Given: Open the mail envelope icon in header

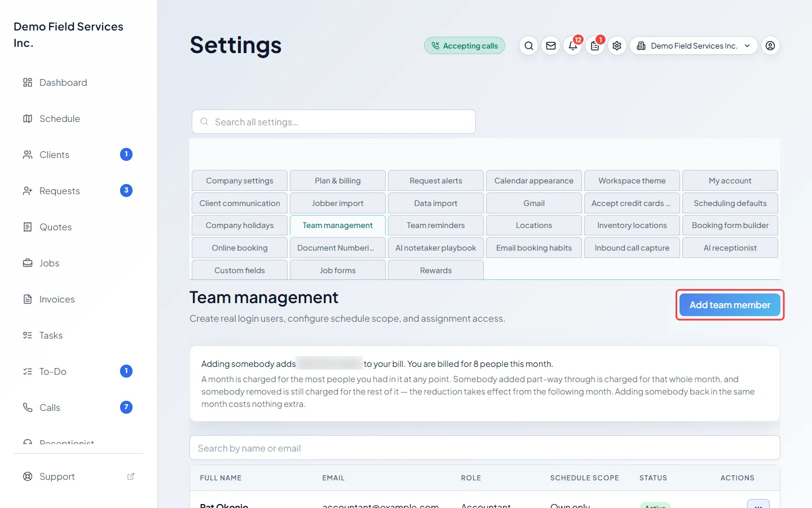Looking at the screenshot, I should point(551,46).
